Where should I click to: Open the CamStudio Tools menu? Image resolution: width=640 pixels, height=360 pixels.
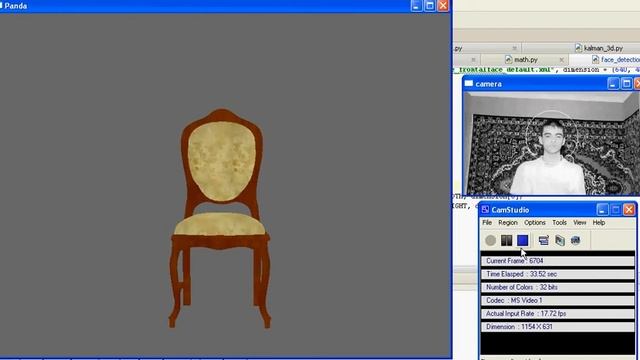click(x=559, y=222)
